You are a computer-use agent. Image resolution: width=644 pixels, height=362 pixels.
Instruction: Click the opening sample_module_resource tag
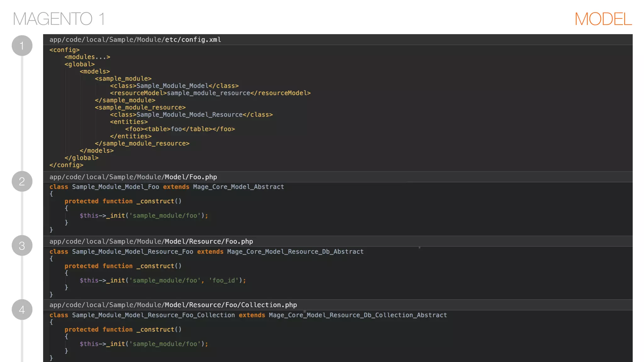[140, 107]
